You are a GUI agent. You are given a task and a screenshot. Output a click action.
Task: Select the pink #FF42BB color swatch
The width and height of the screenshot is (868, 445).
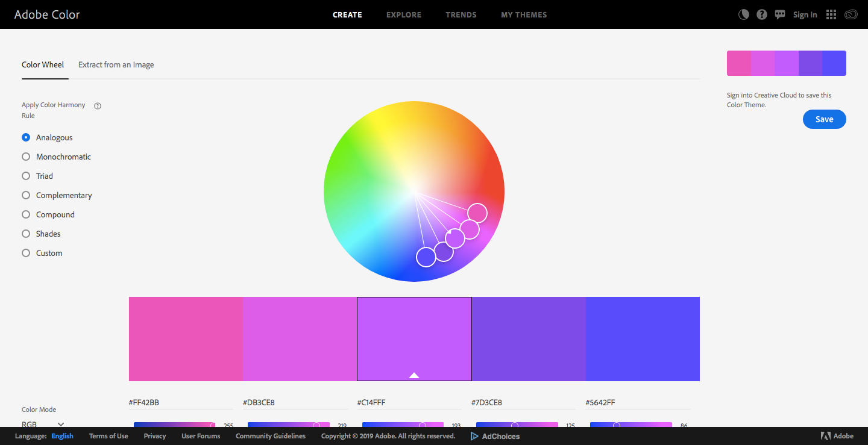click(x=186, y=339)
